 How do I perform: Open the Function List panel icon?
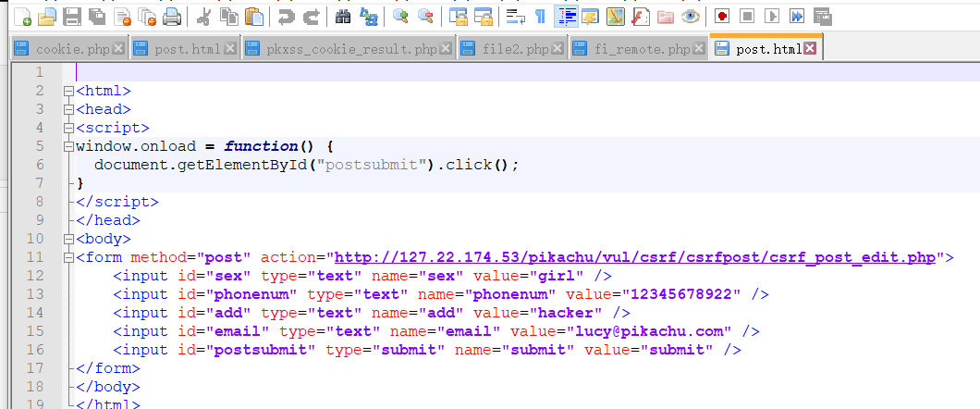pyautogui.click(x=641, y=17)
